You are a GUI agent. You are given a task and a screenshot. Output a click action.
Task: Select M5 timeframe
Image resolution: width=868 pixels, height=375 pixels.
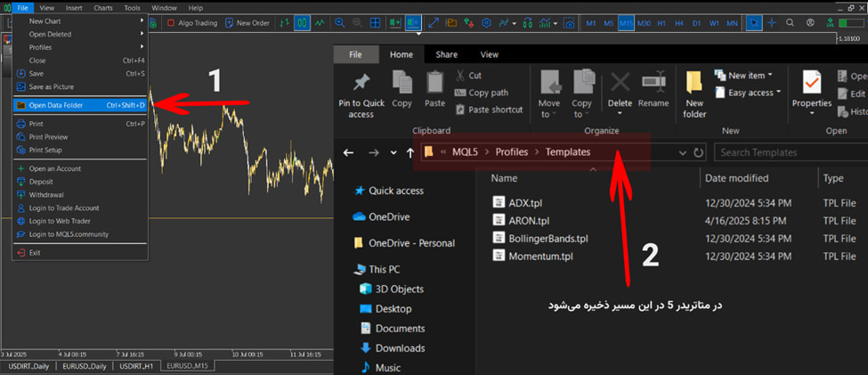[608, 23]
